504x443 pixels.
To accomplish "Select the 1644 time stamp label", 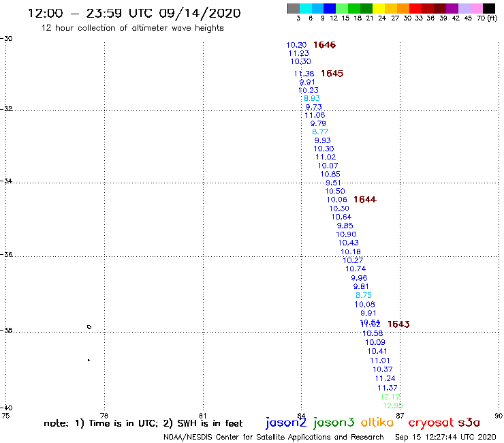I will click(x=365, y=200).
